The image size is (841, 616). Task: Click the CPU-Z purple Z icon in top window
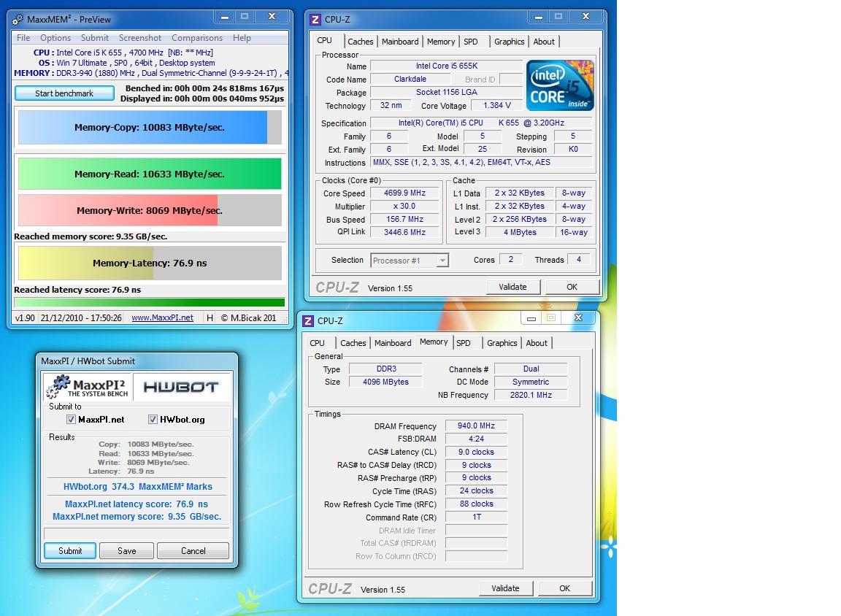point(315,19)
